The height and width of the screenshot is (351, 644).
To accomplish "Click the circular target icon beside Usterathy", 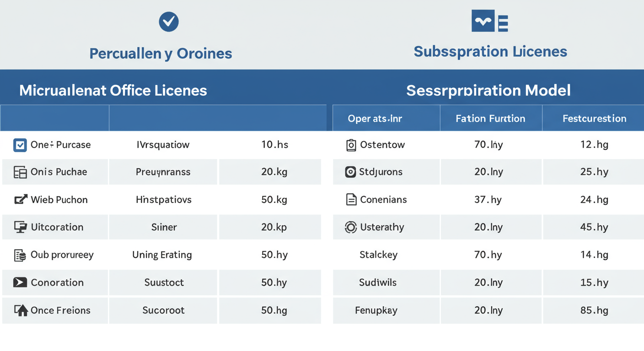I will pyautogui.click(x=350, y=227).
